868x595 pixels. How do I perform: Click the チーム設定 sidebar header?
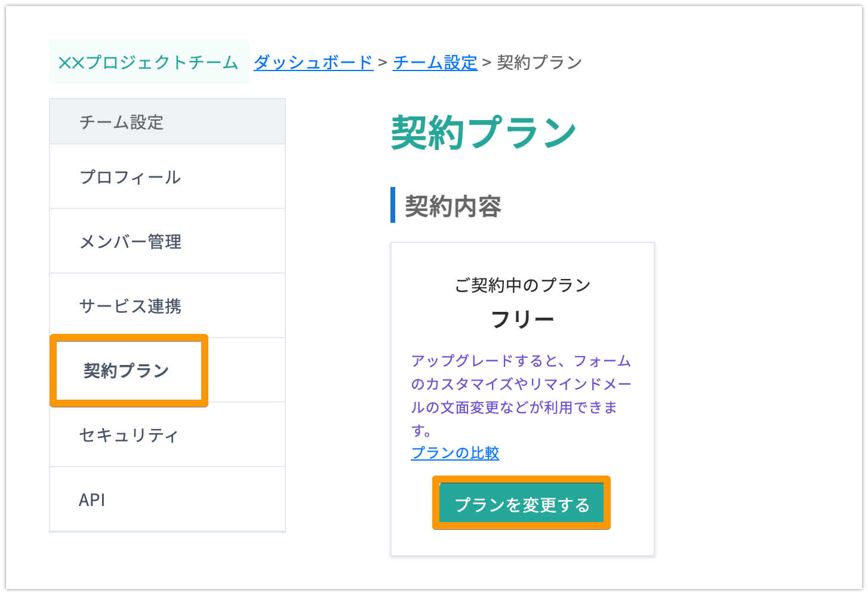tap(167, 122)
